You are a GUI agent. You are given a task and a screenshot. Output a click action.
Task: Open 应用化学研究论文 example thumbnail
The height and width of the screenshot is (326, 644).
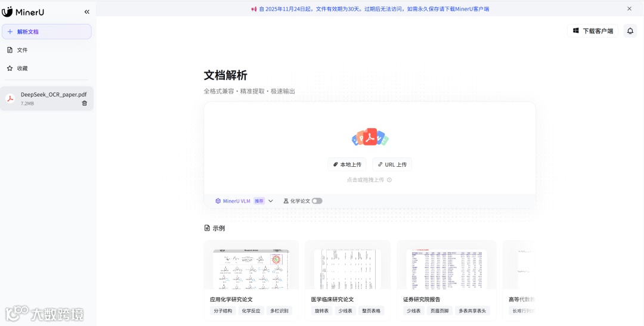click(251, 269)
